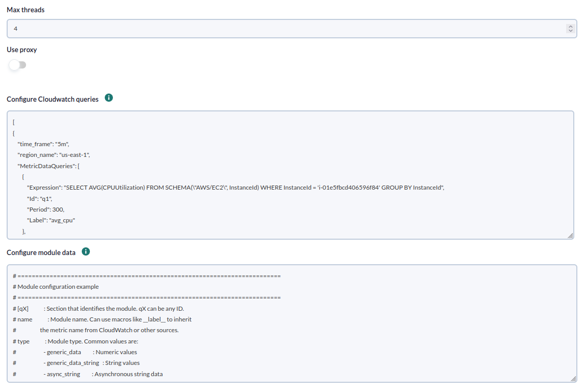Click the Max threads number field
Screen dimensions: 584x392
292,29
